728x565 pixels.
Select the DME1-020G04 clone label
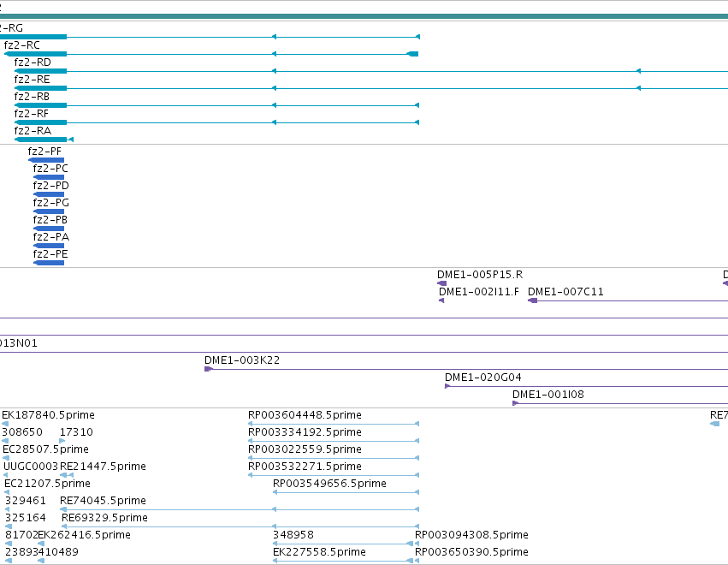482,378
